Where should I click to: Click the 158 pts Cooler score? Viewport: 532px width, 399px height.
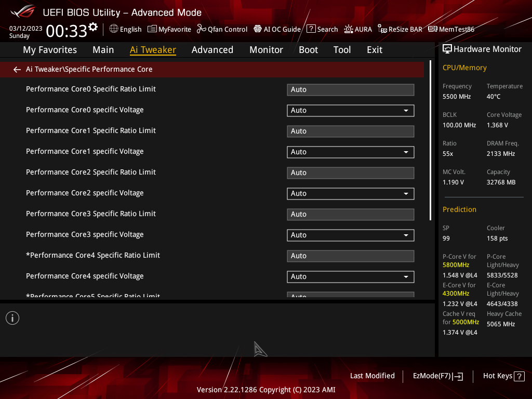click(x=497, y=238)
